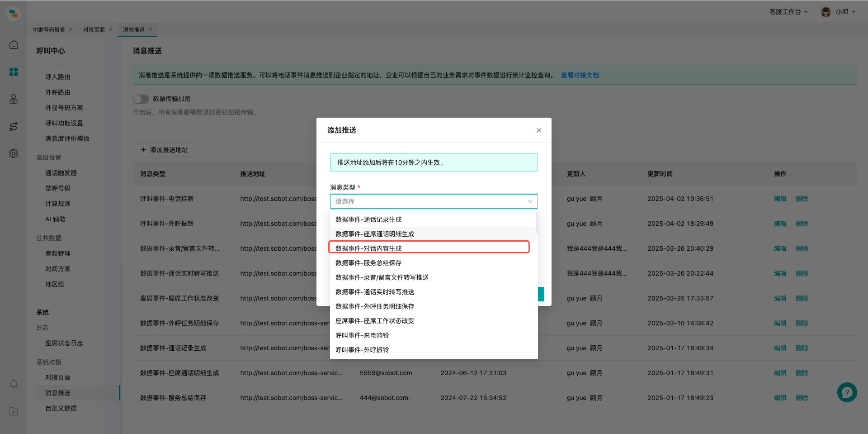Open the settings gear icon in sidebar

[14, 153]
